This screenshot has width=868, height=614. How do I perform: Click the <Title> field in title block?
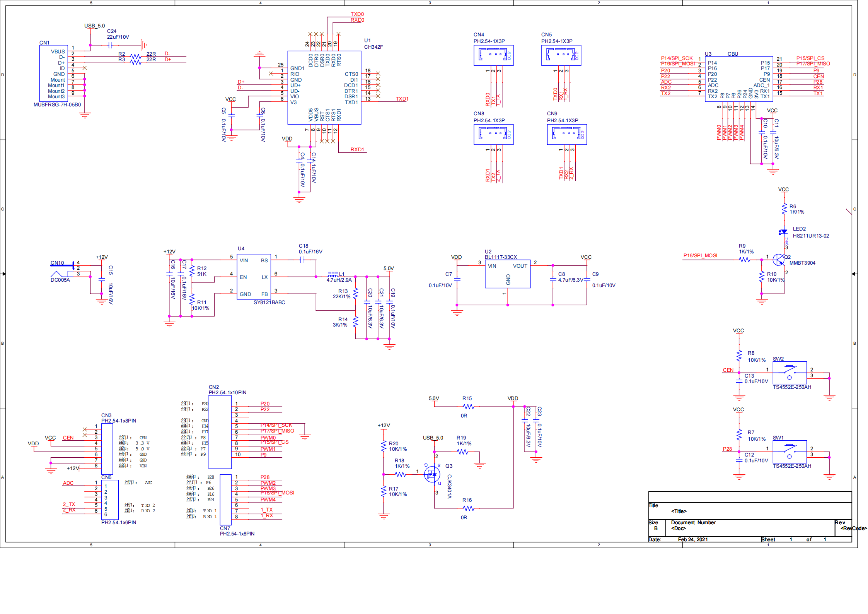(679, 511)
